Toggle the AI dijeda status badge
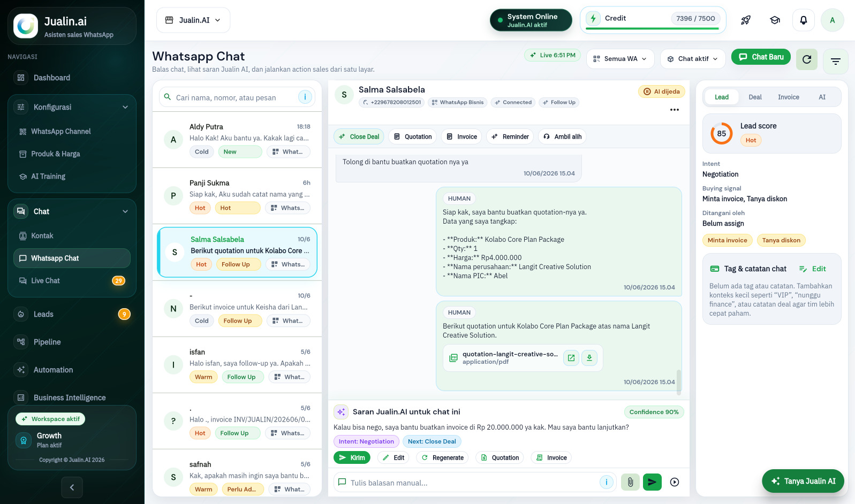The width and height of the screenshot is (855, 504). pos(662,91)
